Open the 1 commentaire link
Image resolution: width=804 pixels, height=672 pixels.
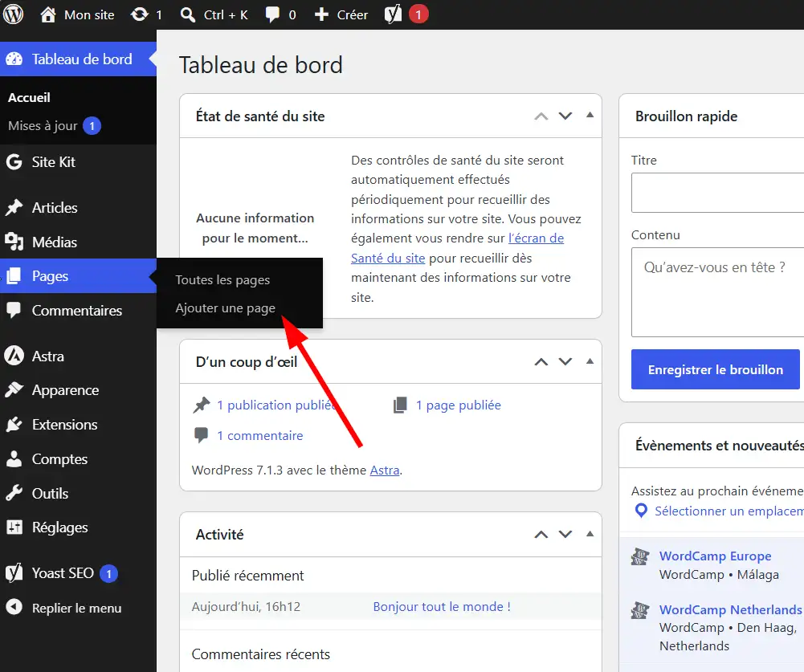point(260,436)
